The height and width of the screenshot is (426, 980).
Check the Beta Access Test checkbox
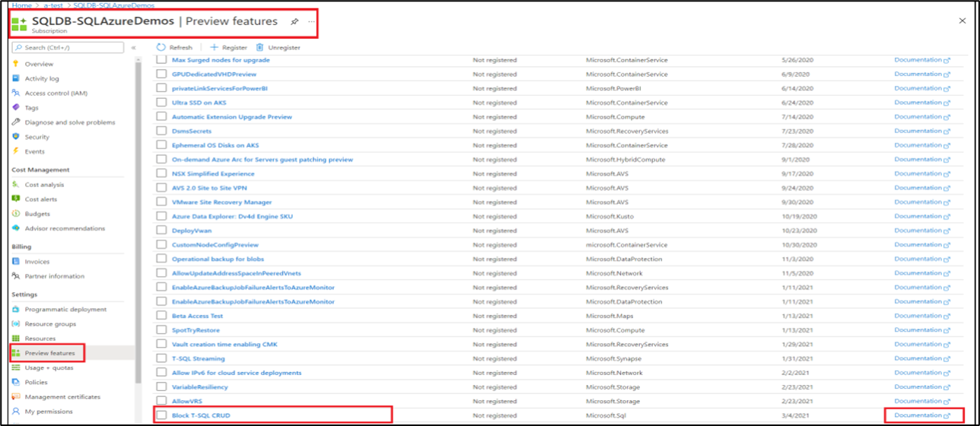[161, 316]
